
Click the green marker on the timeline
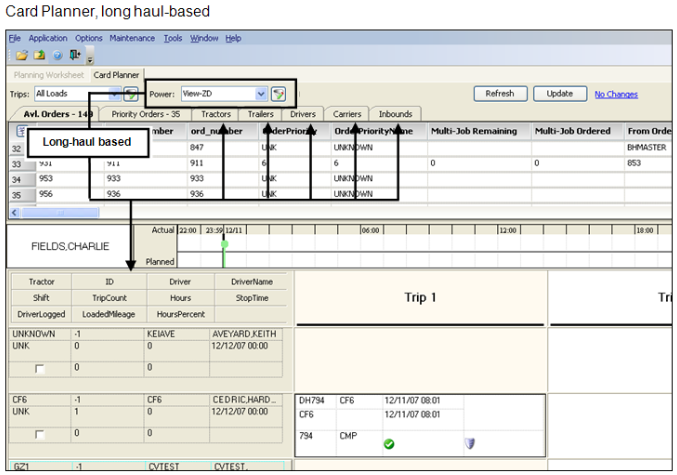pos(224,244)
